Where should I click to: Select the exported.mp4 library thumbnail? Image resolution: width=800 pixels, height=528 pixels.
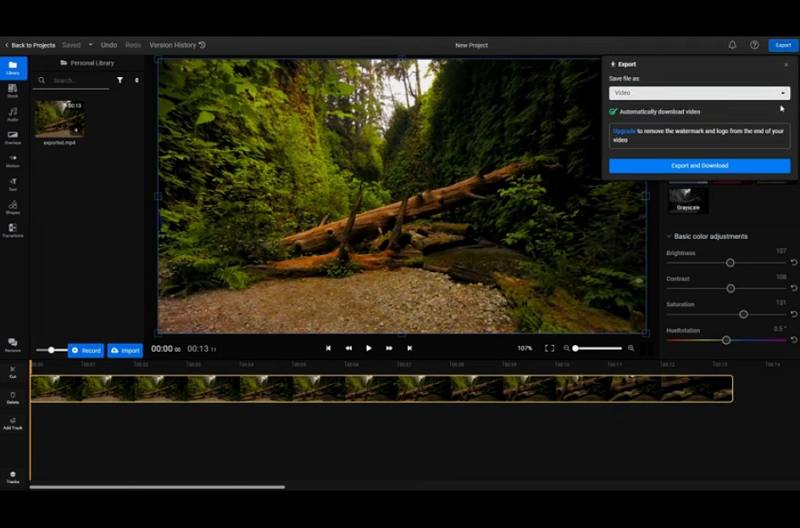[60, 119]
